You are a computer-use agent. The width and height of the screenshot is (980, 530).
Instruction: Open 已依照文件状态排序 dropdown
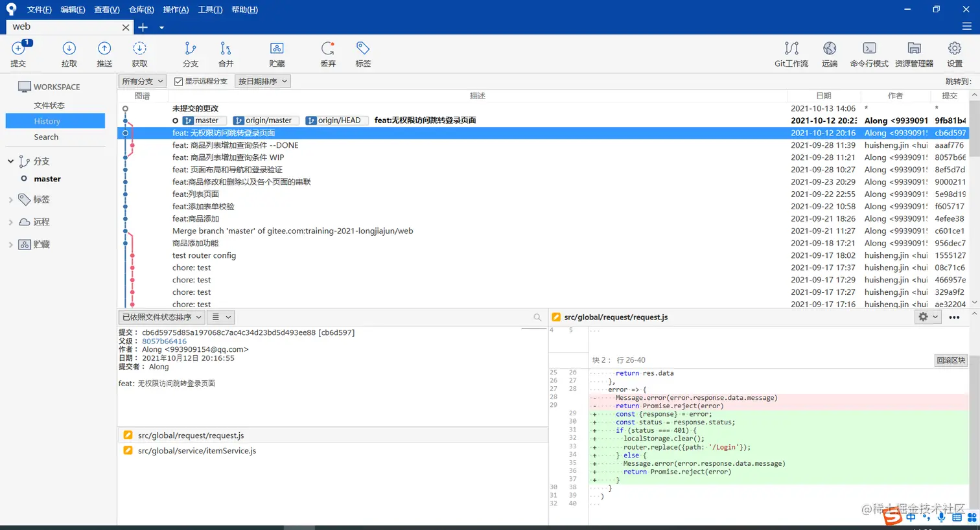click(x=161, y=317)
